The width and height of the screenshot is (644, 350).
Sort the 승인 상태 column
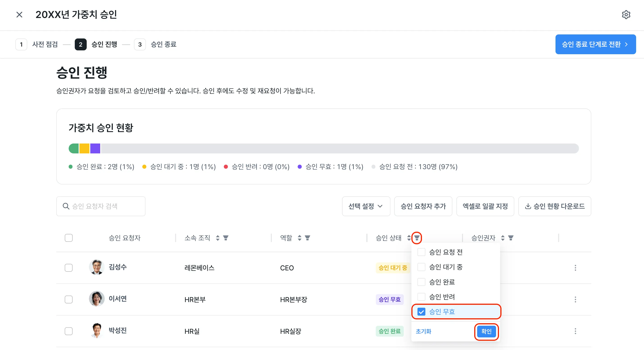point(409,238)
